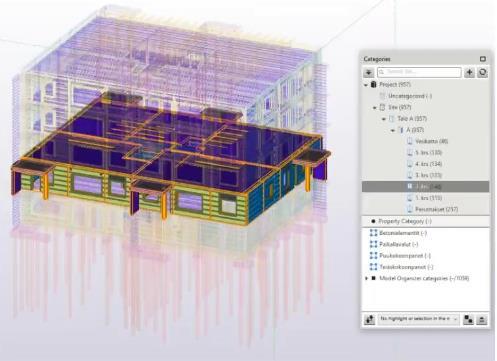Click the collapse-all arrow icon beside search
The width and height of the screenshot is (497, 361).
point(368,72)
